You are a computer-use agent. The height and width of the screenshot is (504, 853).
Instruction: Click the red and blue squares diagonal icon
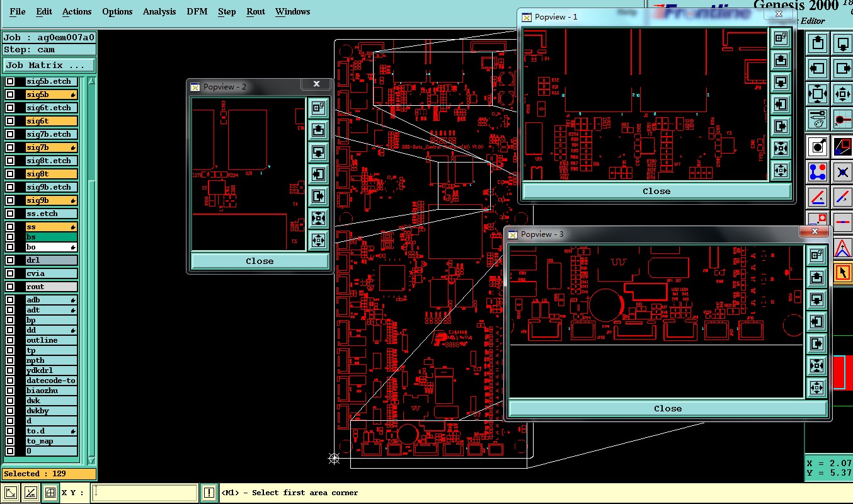[x=843, y=147]
